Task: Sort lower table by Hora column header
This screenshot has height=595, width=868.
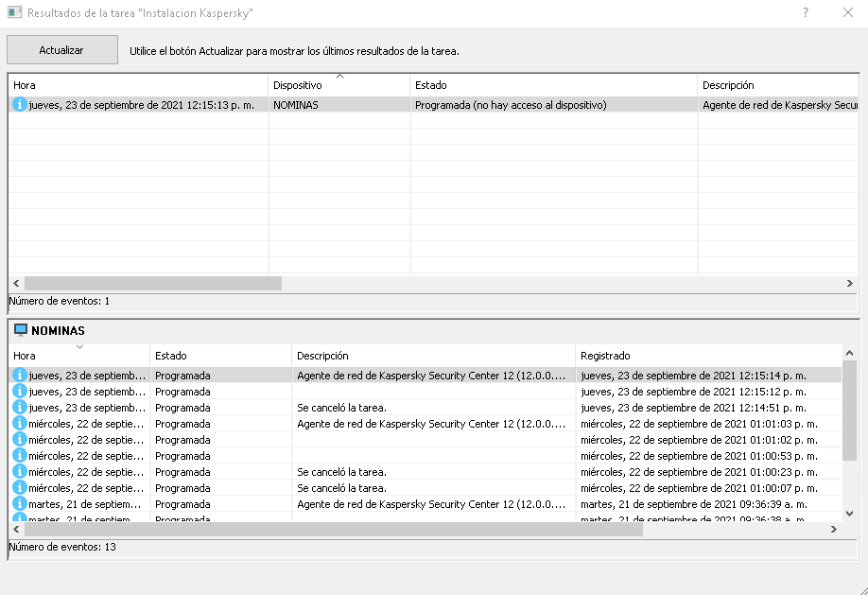Action: pyautogui.click(x=79, y=355)
